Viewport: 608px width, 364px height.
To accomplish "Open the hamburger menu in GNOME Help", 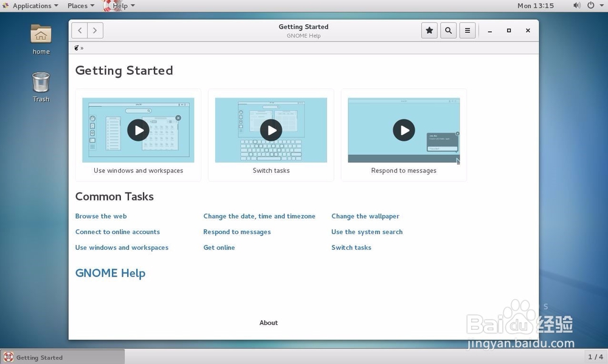I will [x=467, y=30].
